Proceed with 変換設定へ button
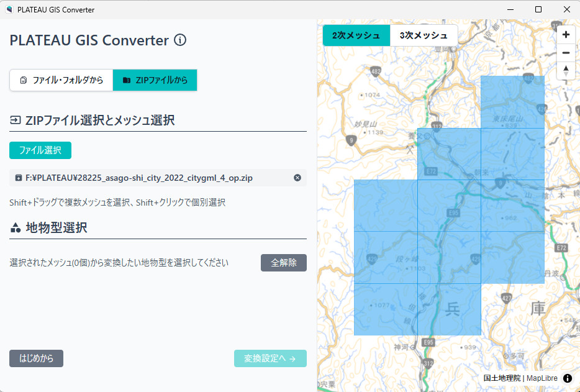The width and height of the screenshot is (580, 392). click(x=270, y=358)
